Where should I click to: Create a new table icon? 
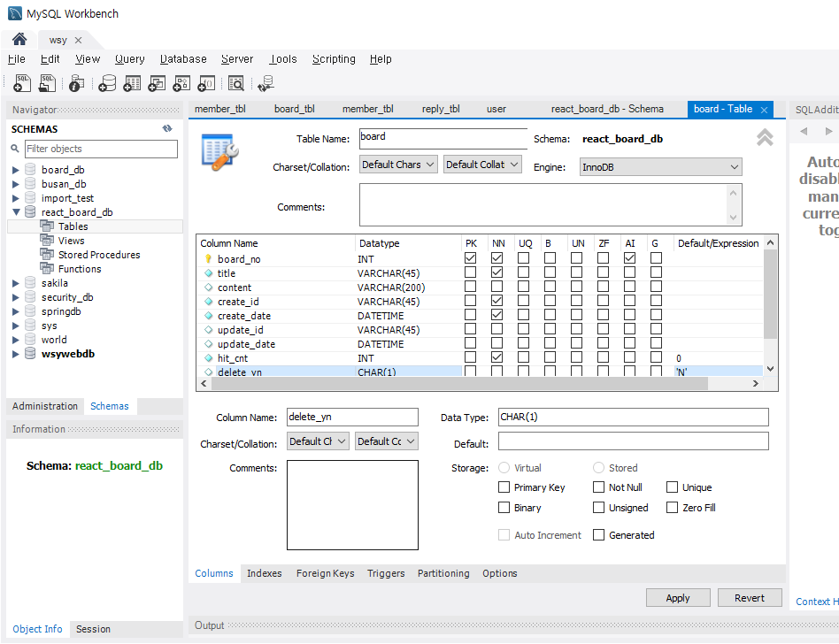pyautogui.click(x=132, y=83)
